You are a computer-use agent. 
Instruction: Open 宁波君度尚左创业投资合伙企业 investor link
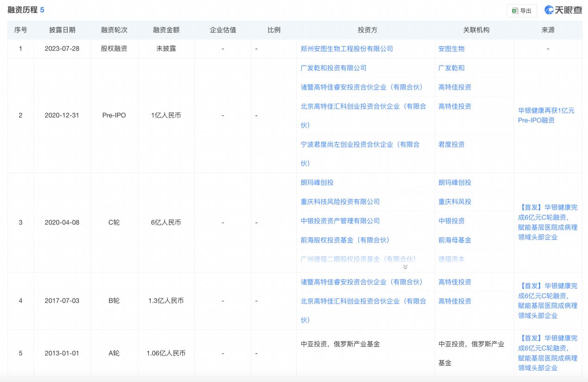pos(360,153)
